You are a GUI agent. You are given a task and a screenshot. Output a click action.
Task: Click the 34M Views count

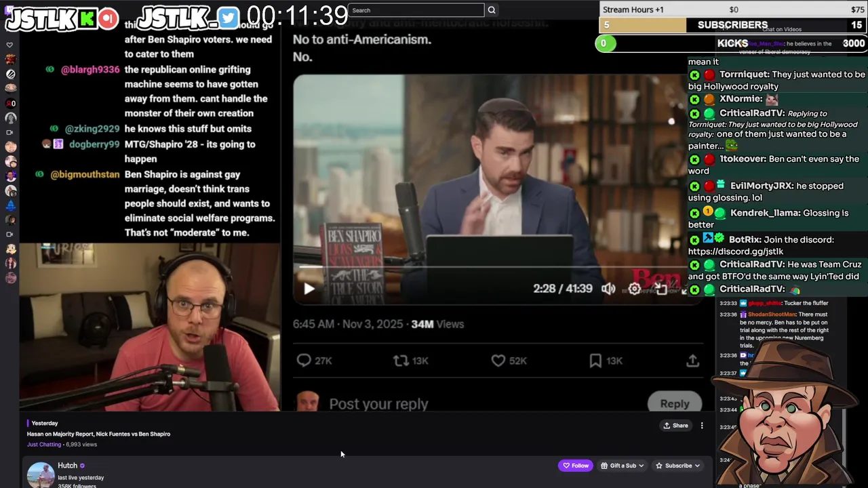point(437,324)
